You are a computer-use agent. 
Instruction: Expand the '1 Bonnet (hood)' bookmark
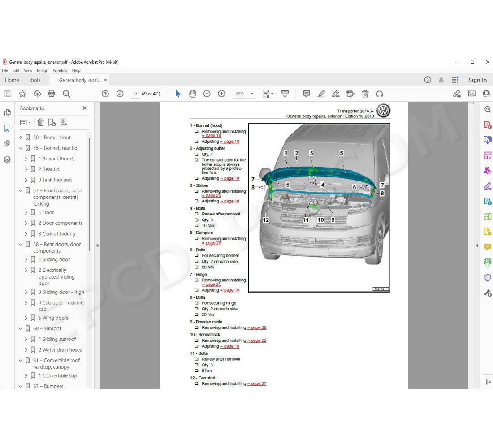tap(26, 158)
